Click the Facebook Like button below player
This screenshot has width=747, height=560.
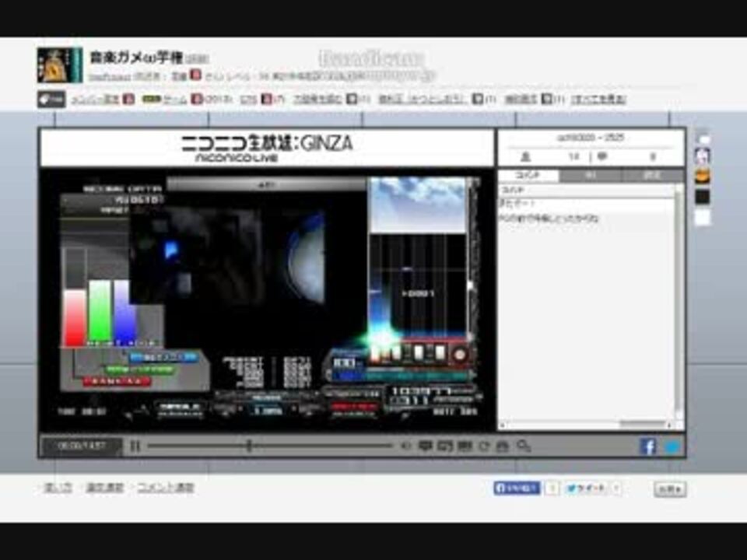(x=517, y=488)
